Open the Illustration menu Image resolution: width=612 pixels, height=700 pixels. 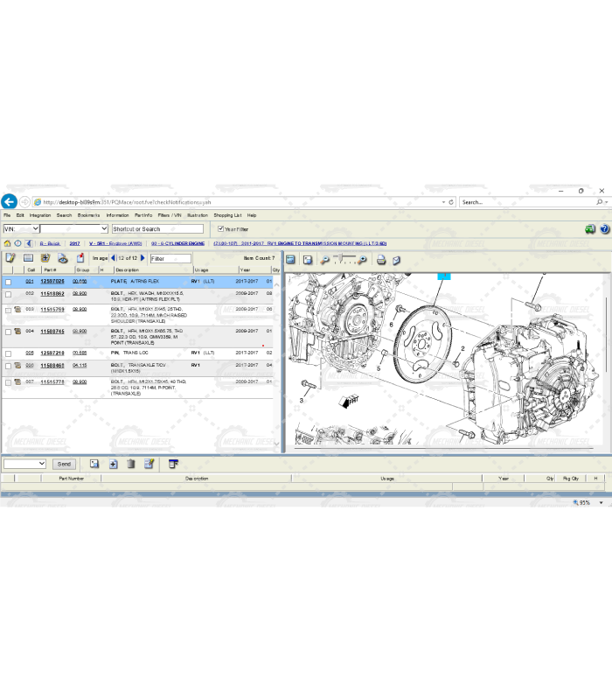[x=197, y=215]
